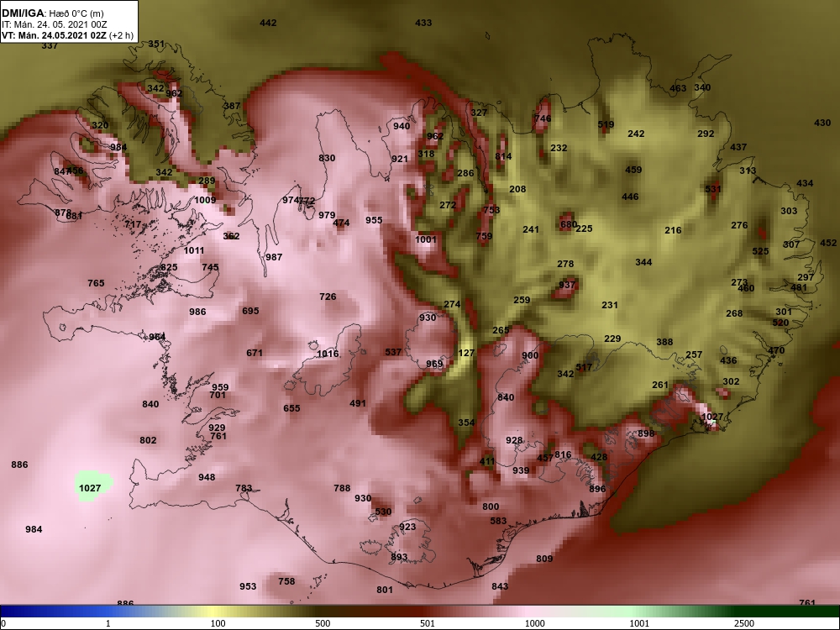Click the map value "537"

tap(393, 352)
